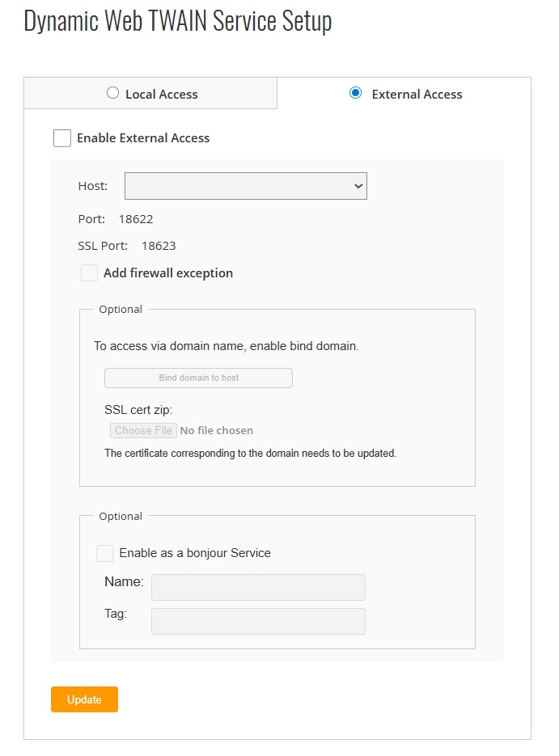Click the Enable as a bonjour Service label

coord(195,553)
